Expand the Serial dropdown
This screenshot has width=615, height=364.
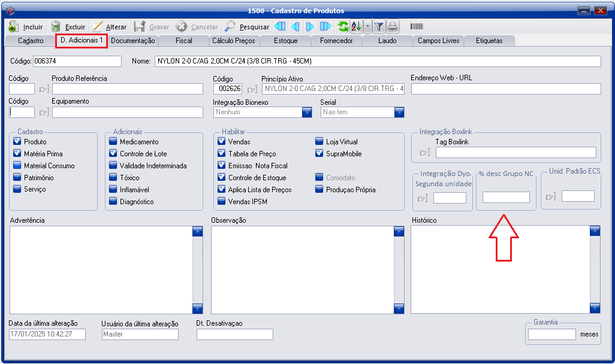pos(399,112)
